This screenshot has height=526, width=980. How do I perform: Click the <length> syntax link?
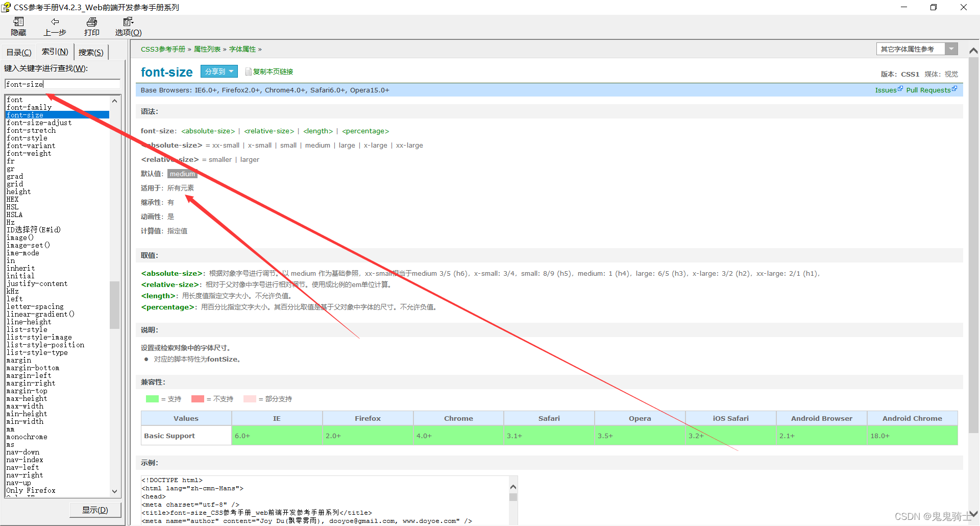tap(318, 131)
